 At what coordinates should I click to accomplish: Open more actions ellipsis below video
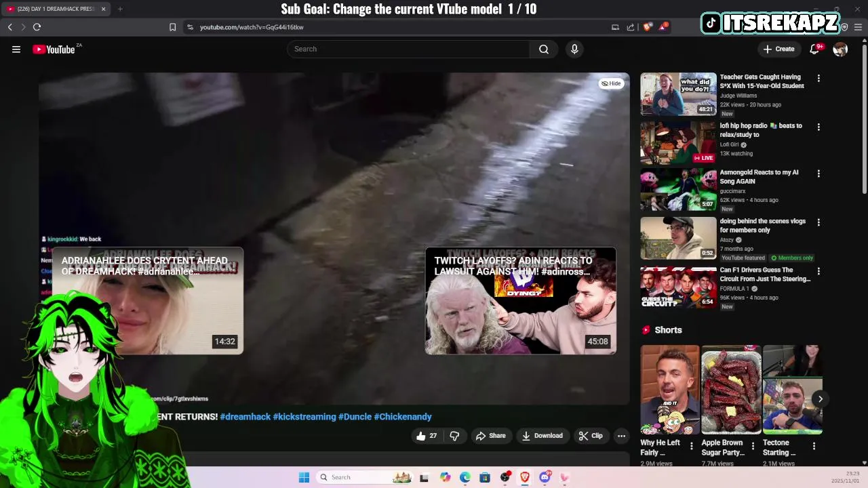tap(621, 436)
